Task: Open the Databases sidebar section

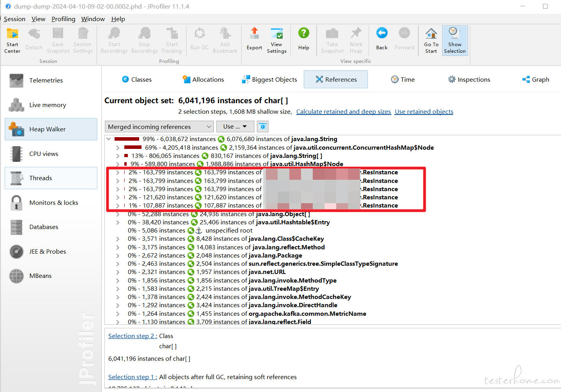Action: [x=51, y=227]
